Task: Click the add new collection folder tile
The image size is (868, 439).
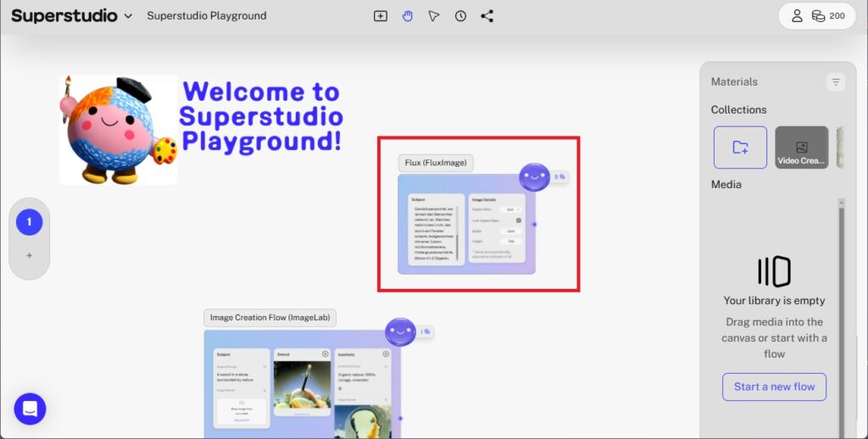Action: point(740,147)
